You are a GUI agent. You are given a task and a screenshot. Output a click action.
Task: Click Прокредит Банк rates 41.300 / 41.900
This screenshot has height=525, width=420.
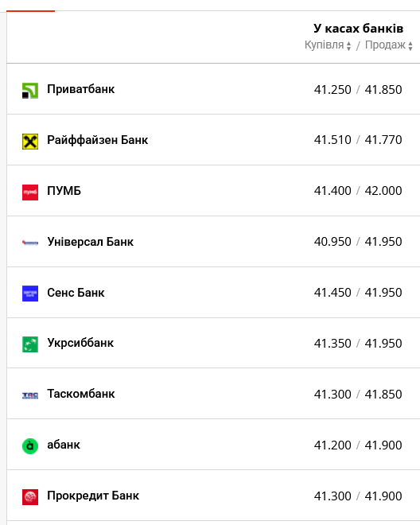click(x=358, y=496)
